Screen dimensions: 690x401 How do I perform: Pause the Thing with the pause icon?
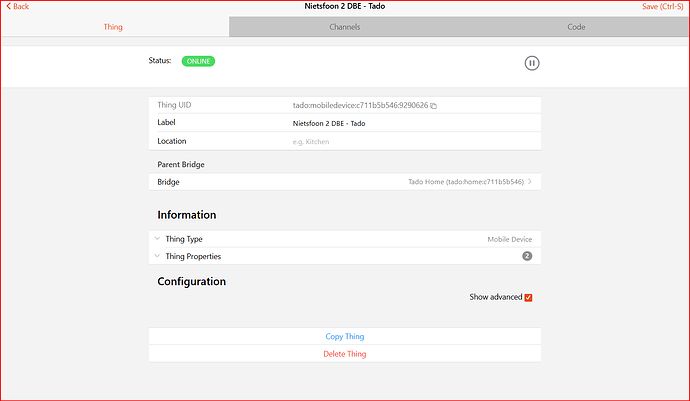coord(532,63)
